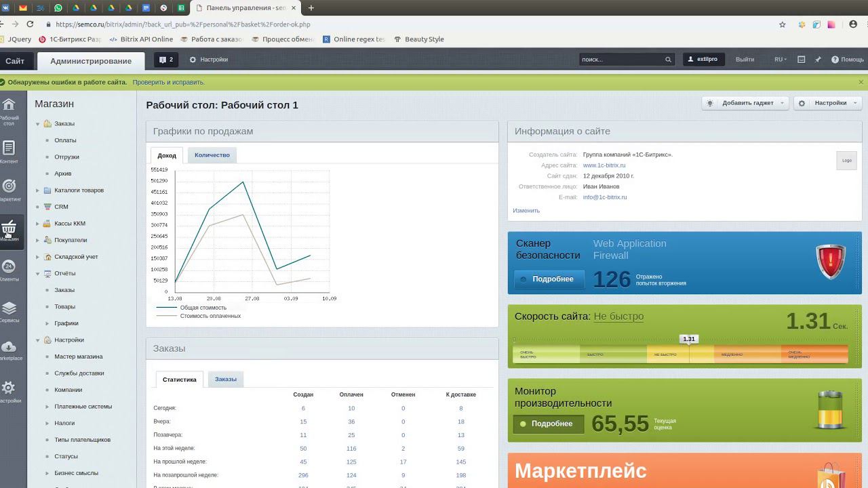Image resolution: width=868 pixels, height=488 pixels.
Task: Expand the Складской учет tree item
Action: [38, 257]
